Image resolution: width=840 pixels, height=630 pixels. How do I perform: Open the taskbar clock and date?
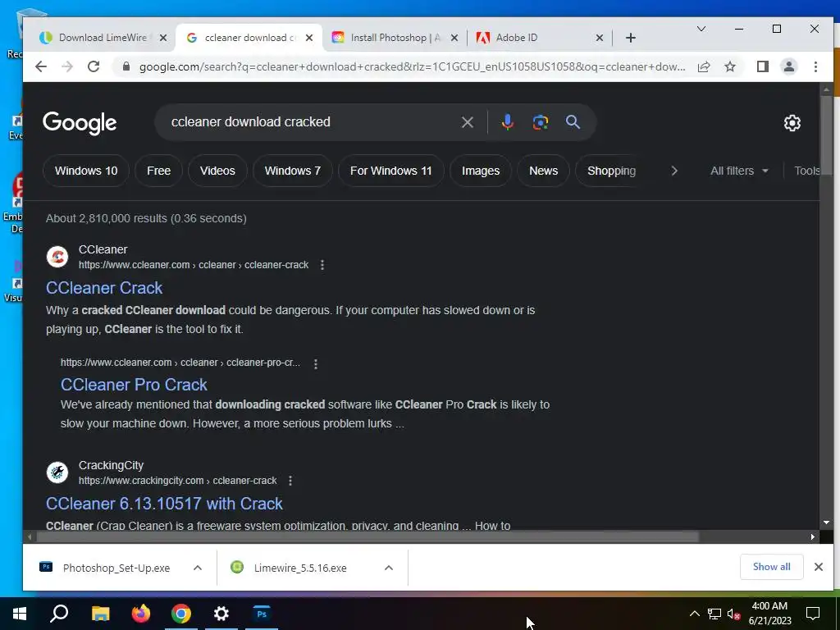[x=769, y=614]
